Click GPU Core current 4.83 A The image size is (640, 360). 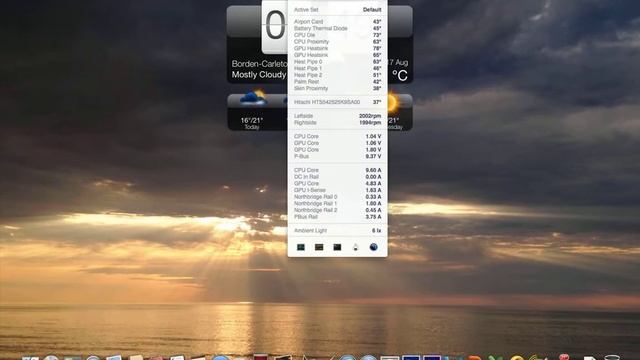(338, 183)
